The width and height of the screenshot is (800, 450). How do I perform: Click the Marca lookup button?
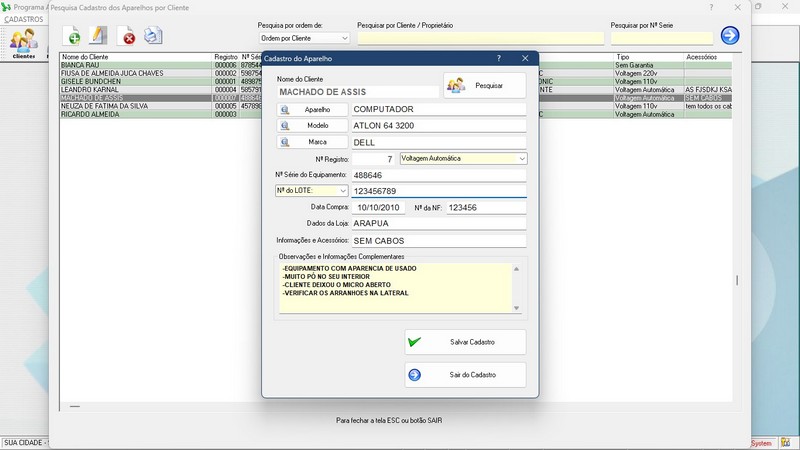tap(310, 142)
